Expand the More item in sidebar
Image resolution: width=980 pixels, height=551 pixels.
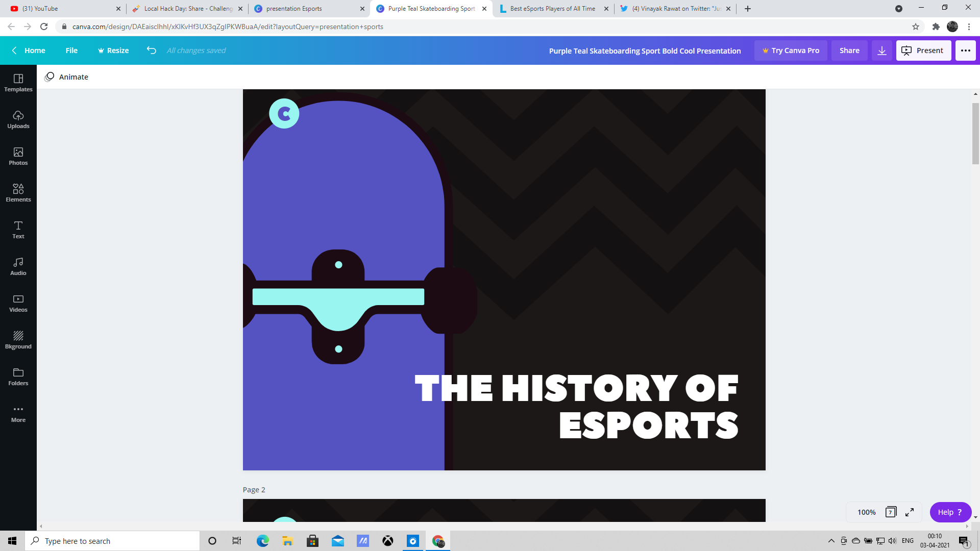pos(18,413)
